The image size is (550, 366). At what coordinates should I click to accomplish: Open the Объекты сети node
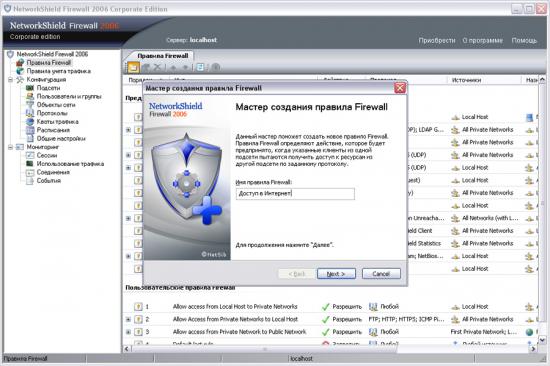(56, 105)
